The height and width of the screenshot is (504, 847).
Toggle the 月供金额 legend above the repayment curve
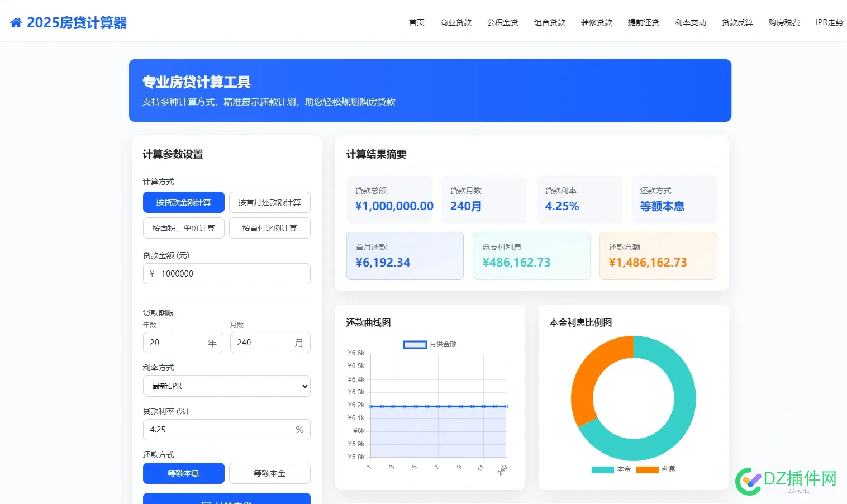pyautogui.click(x=430, y=344)
